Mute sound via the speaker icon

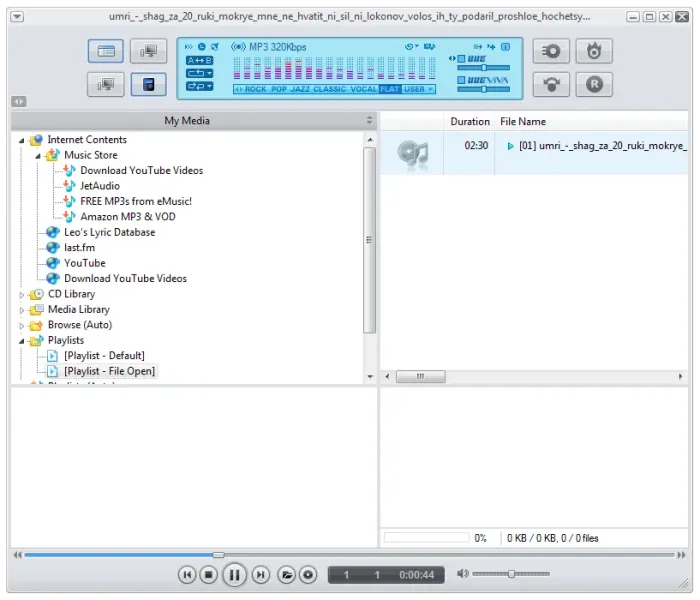click(462, 574)
